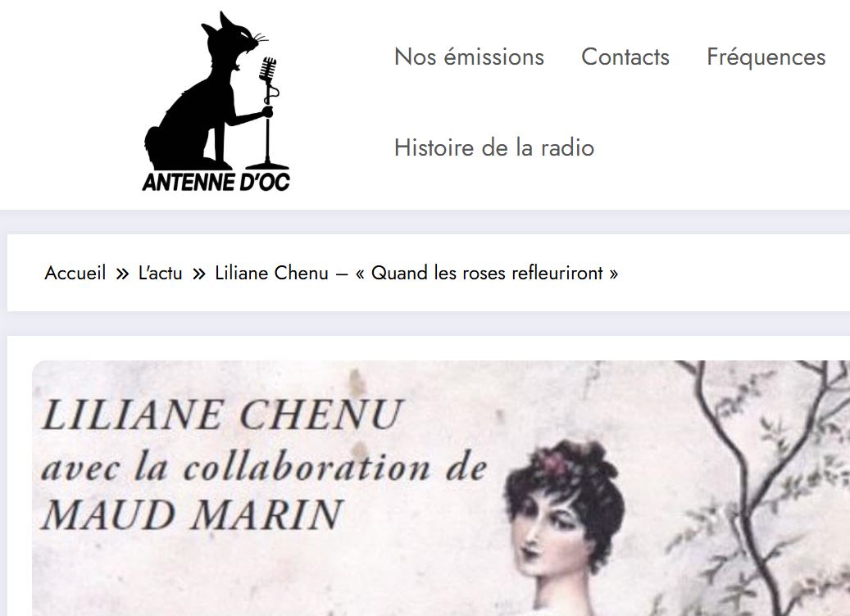
Task: Open Histoire de la radio page
Action: pyautogui.click(x=493, y=147)
